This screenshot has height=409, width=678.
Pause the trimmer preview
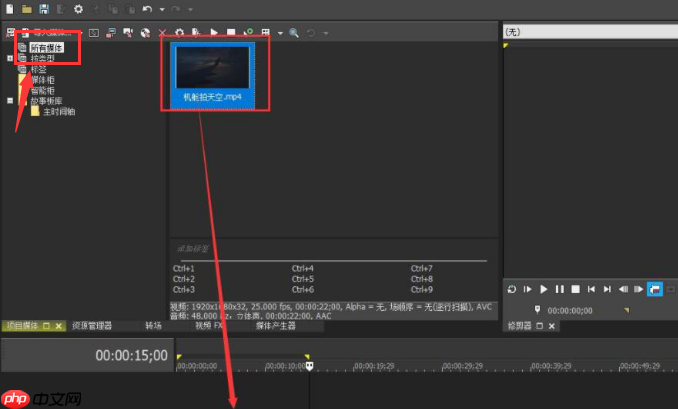tap(560, 289)
